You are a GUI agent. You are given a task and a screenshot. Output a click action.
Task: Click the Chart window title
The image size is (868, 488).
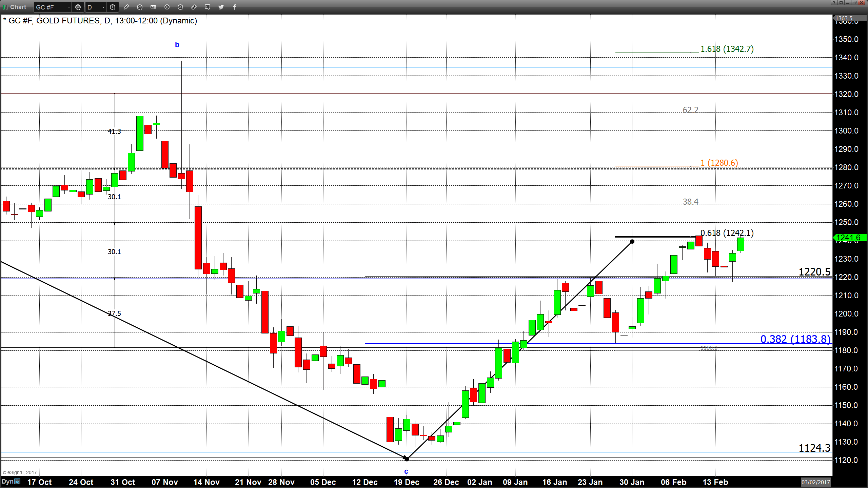click(18, 7)
